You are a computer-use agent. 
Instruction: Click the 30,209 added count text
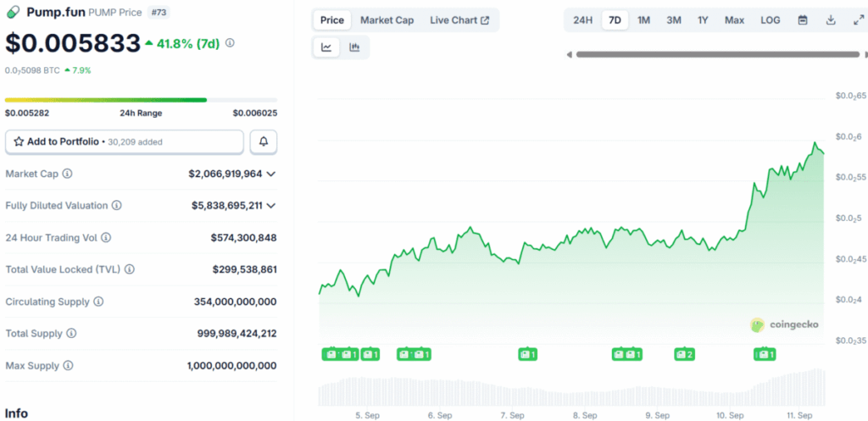133,142
